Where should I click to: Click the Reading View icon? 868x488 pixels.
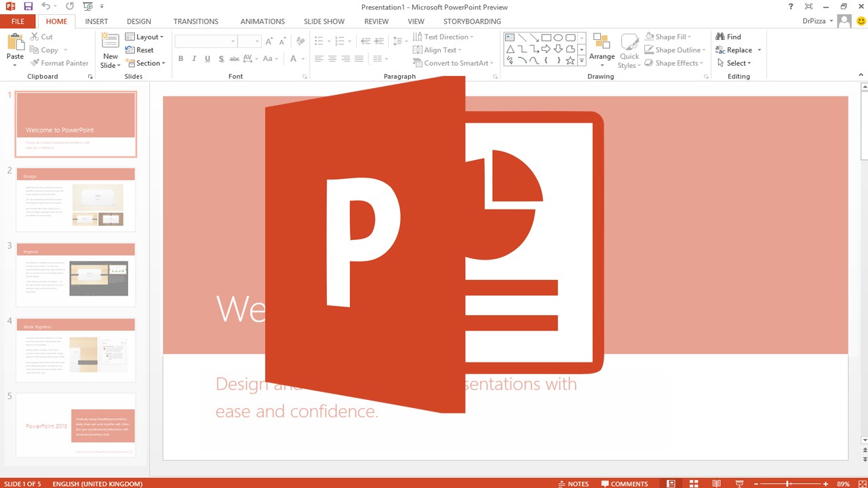716,483
